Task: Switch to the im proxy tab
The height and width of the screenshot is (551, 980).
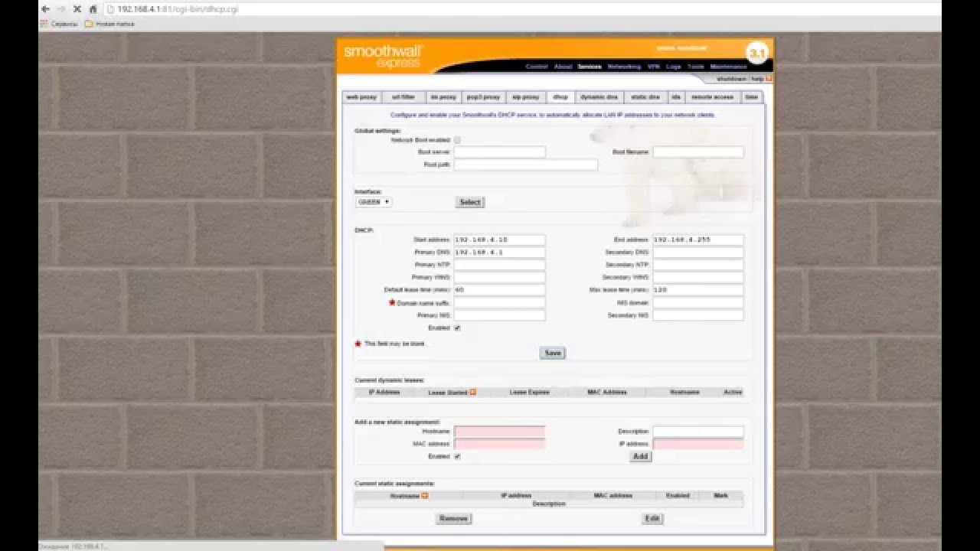Action: point(443,97)
